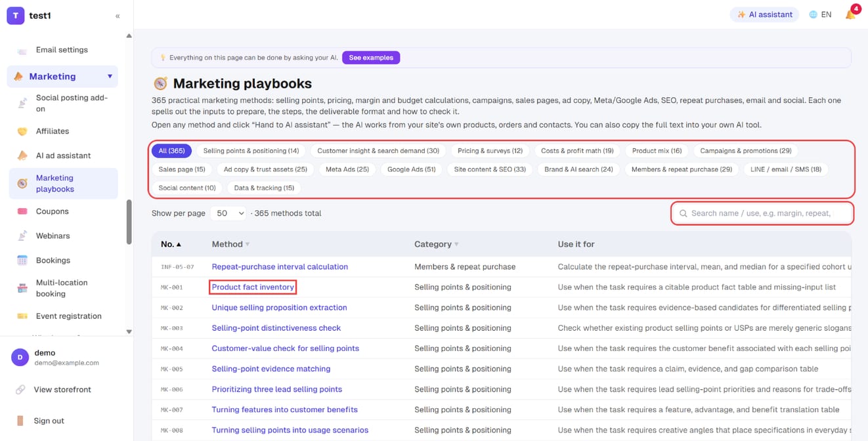Filter by Site content & SEO (33)
Screen dimensions: 868x441
tap(490, 169)
